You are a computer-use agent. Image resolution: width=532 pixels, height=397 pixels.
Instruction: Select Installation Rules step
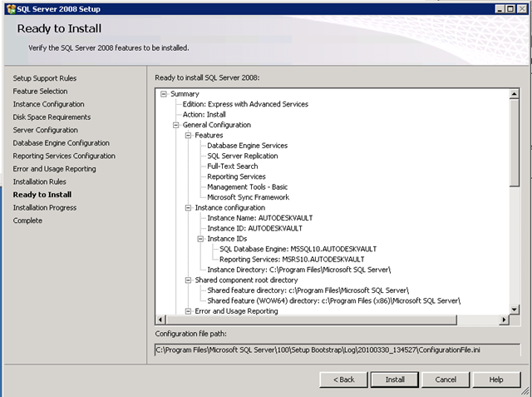coord(39,181)
